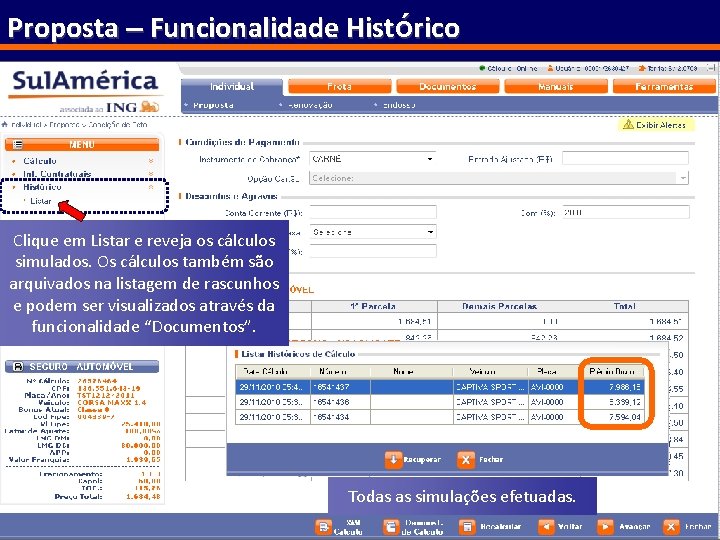Click the Fechar X icon in history dialog
The image size is (720, 540).
point(466,460)
